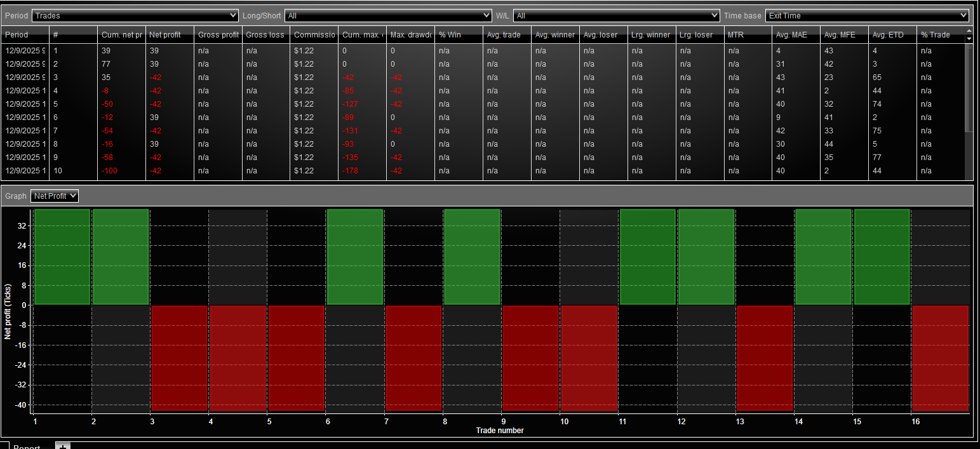Open the W/L filter dropdown
The width and height of the screenshot is (980, 449).
(x=616, y=15)
